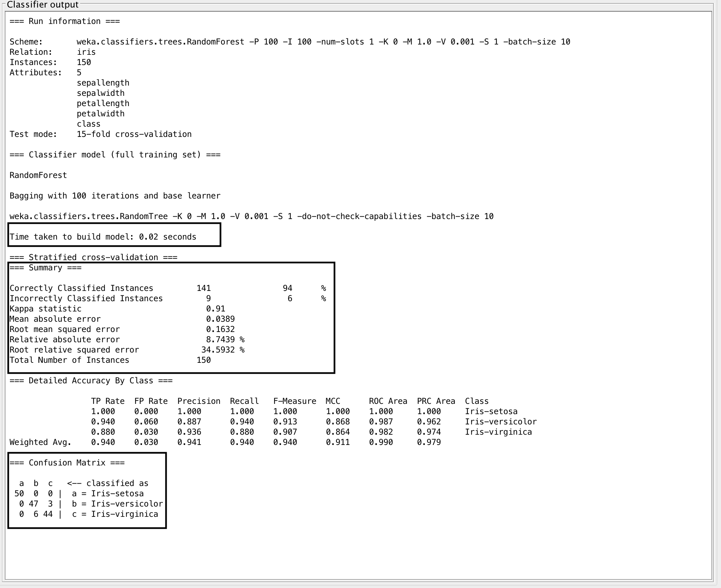
Task: Click "15-fold cross-validation" test mode text
Action: (134, 134)
